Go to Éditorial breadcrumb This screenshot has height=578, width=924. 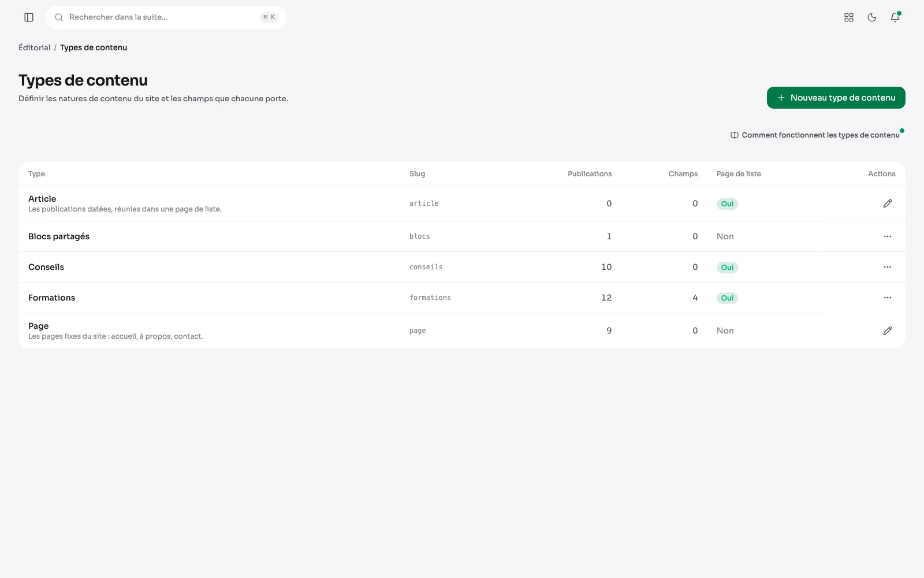pyautogui.click(x=35, y=47)
